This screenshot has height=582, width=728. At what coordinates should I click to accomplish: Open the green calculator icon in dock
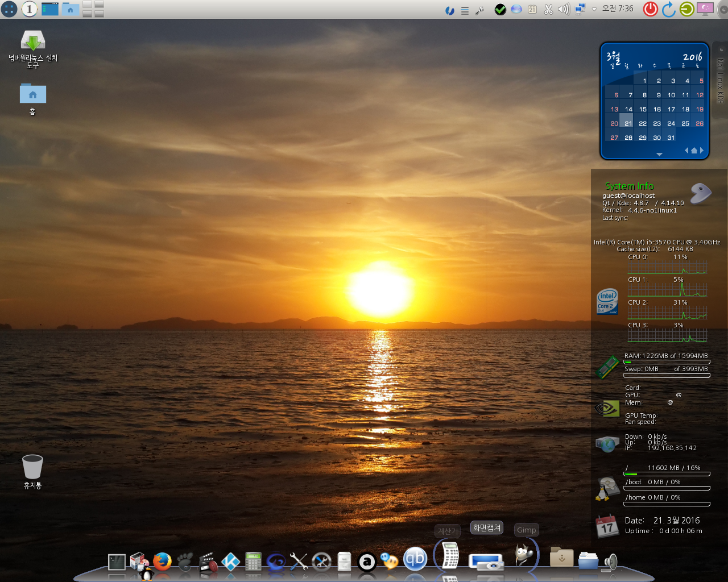click(x=253, y=562)
